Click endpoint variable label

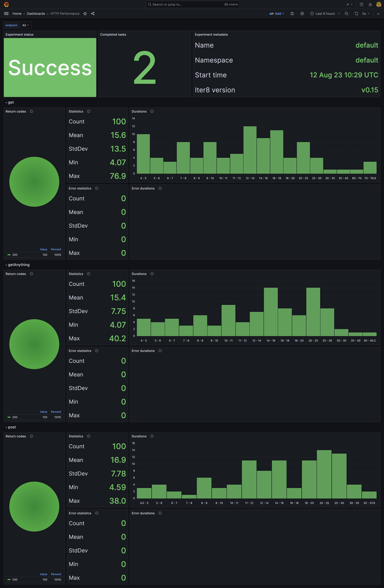pyautogui.click(x=11, y=25)
